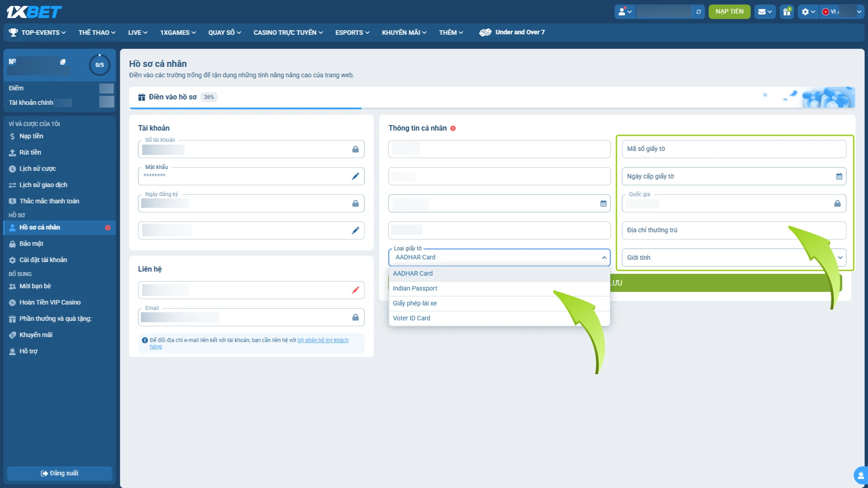Click the green LƯU save button
This screenshot has height=488, width=868.
point(615,283)
